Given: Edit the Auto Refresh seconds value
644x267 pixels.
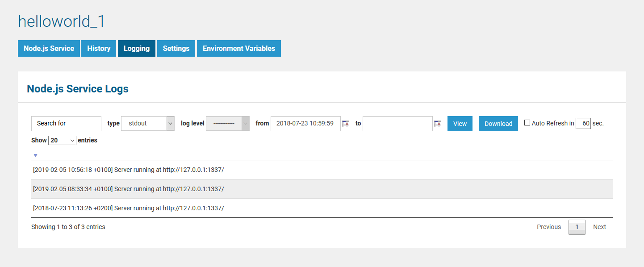Looking at the screenshot, I should point(583,123).
